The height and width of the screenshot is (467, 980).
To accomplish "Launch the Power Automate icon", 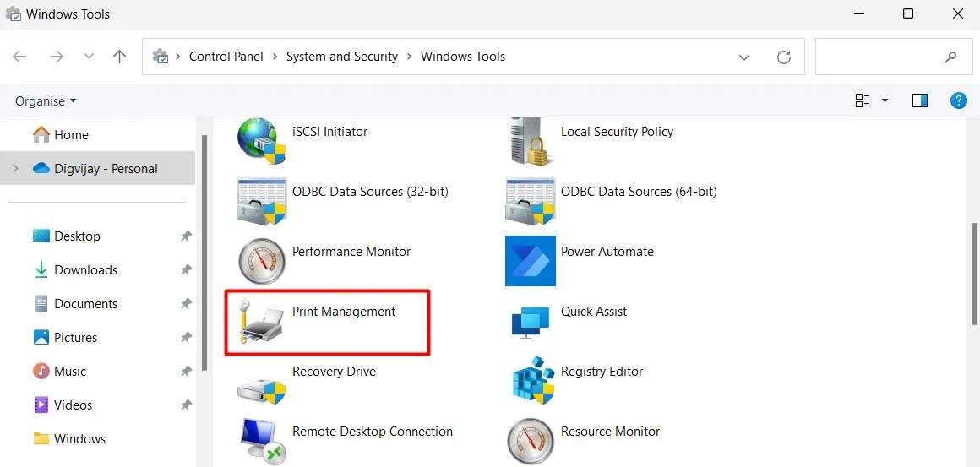I will (x=530, y=261).
